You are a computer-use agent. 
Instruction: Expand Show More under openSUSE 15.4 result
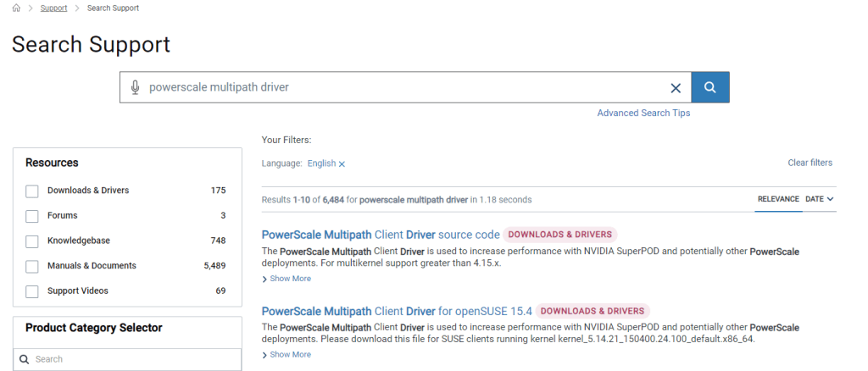(287, 354)
